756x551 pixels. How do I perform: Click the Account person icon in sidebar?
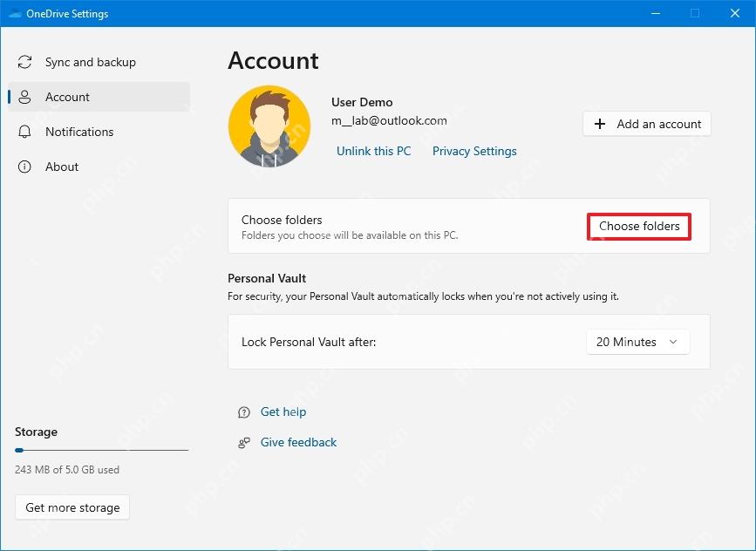pyautogui.click(x=24, y=97)
